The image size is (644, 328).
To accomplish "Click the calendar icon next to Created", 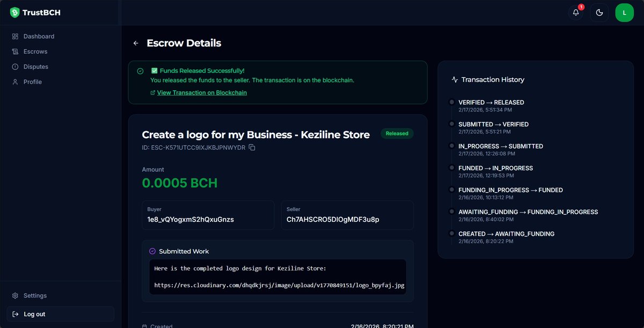I will coord(144,326).
